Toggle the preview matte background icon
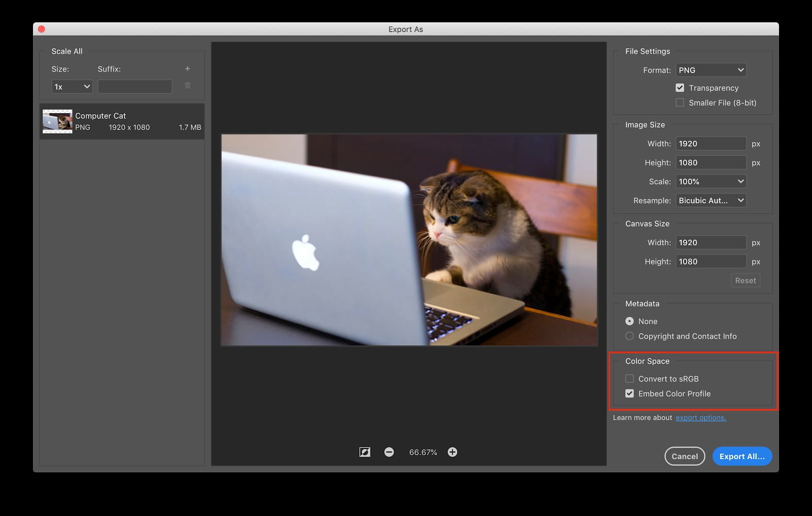 coord(364,451)
